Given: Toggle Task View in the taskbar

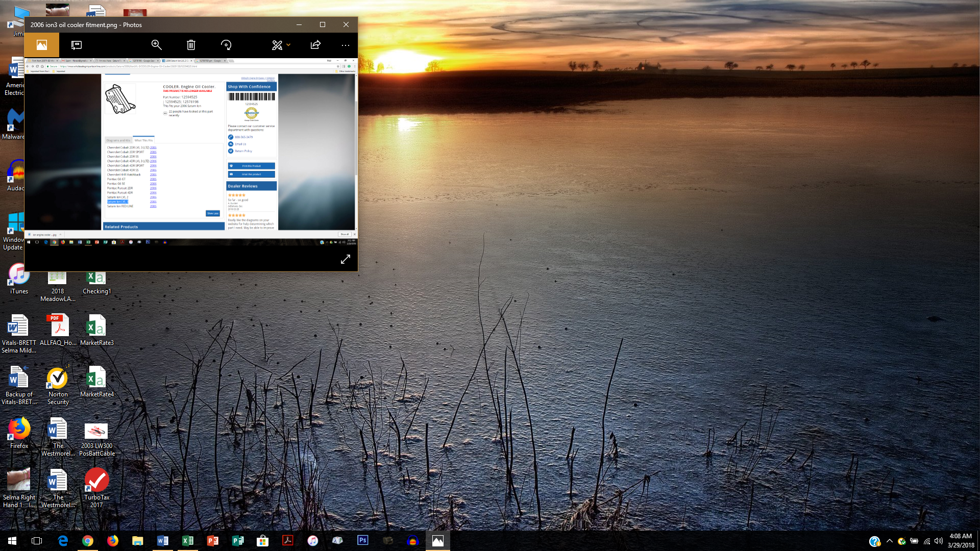Looking at the screenshot, I should pos(37,540).
